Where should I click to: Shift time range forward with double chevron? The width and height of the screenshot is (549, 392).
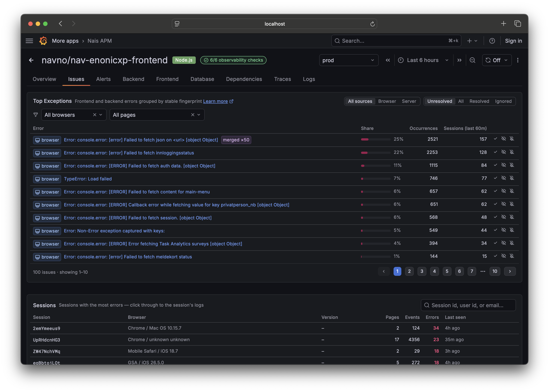click(x=459, y=60)
